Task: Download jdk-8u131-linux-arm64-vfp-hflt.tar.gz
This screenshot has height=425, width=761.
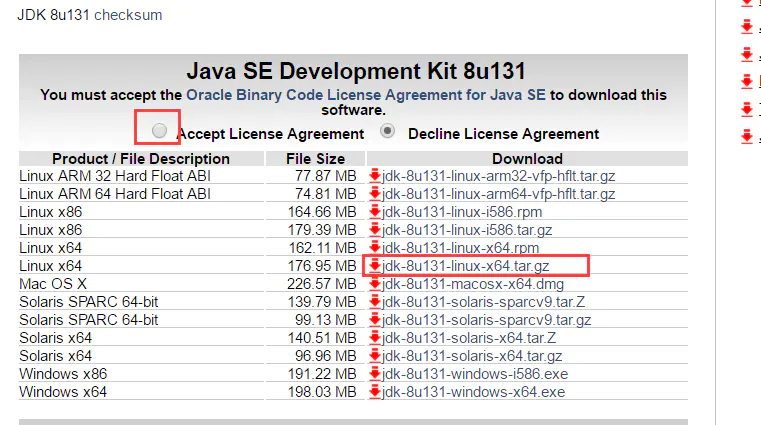Action: pyautogui.click(x=498, y=194)
